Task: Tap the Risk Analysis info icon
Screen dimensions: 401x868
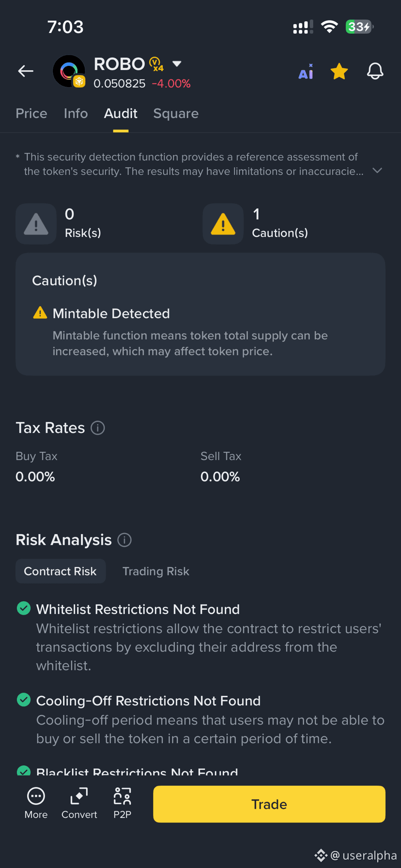Action: pos(124,540)
